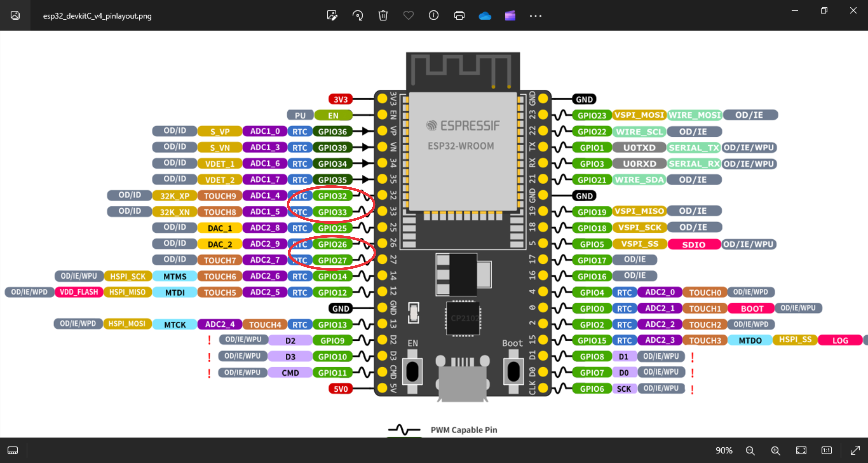
Task: Open the Clipchamp video editor icon
Action: pyautogui.click(x=510, y=16)
